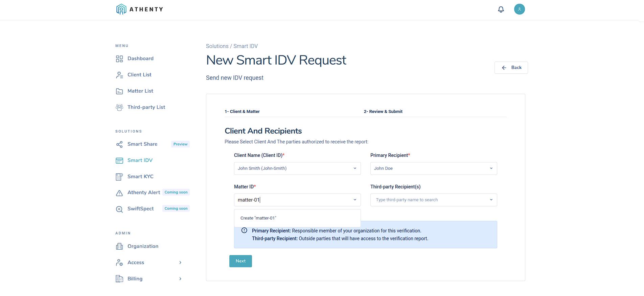Select the Create "matter-01" option
The image size is (644, 296).
click(258, 218)
